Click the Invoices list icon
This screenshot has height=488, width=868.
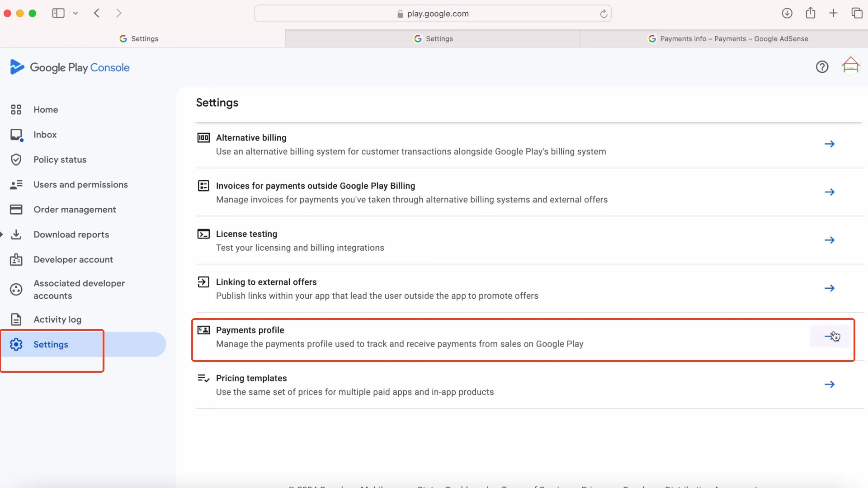click(x=203, y=186)
